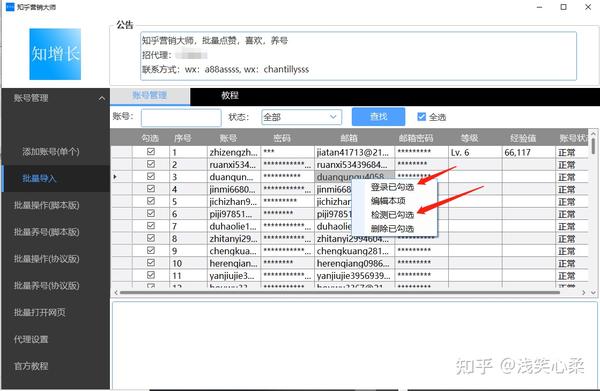Uncheck the checkbox for row 5 jichizhan9
This screenshot has width=600, height=391.
click(x=151, y=201)
